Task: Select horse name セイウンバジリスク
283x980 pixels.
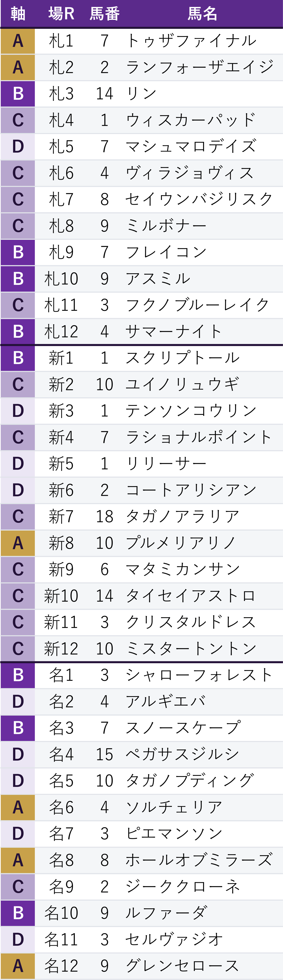Action: point(200,199)
